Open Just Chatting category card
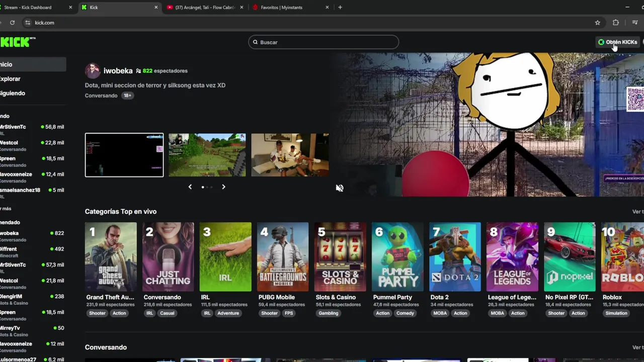The image size is (644, 362). click(x=168, y=257)
